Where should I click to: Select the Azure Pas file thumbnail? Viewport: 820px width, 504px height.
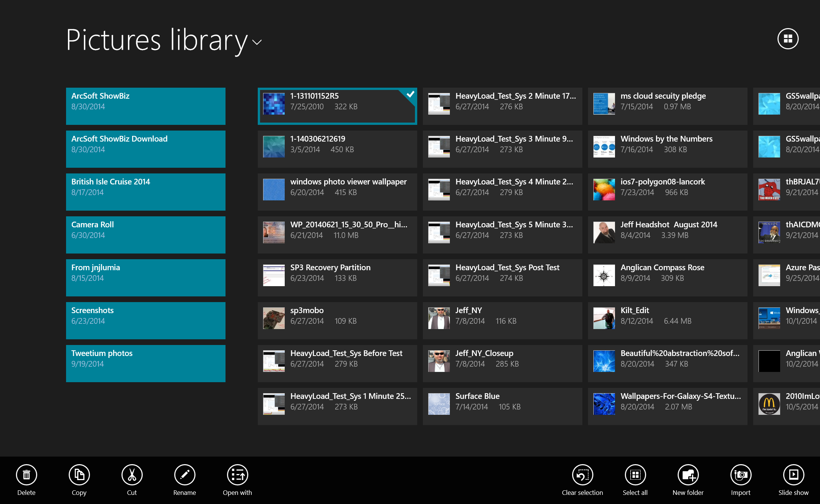(x=769, y=275)
